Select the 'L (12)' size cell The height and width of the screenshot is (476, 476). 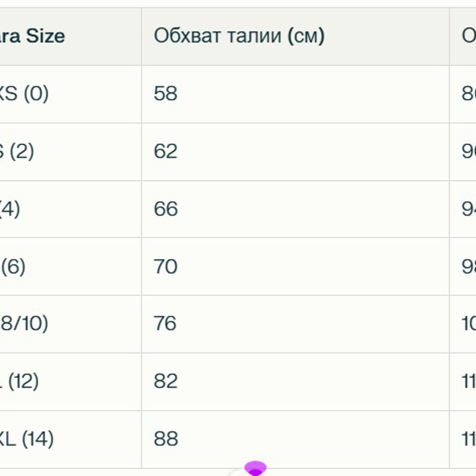click(71, 382)
